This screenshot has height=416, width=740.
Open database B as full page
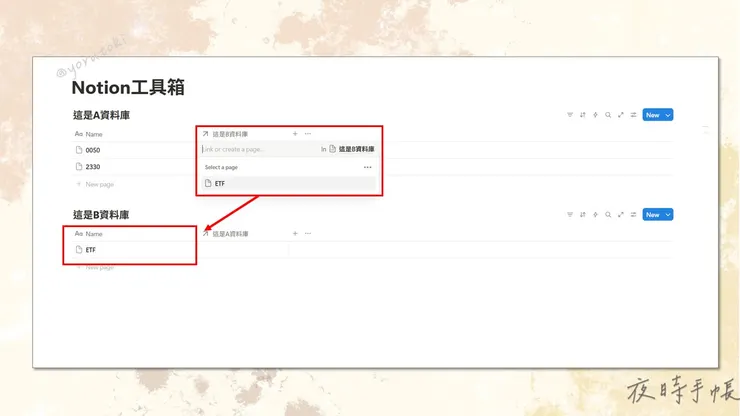(621, 214)
